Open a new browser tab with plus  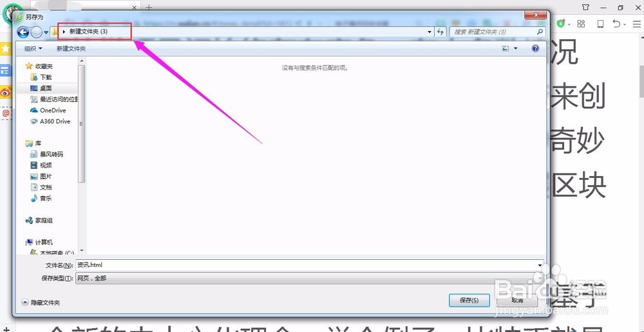[149, 7]
